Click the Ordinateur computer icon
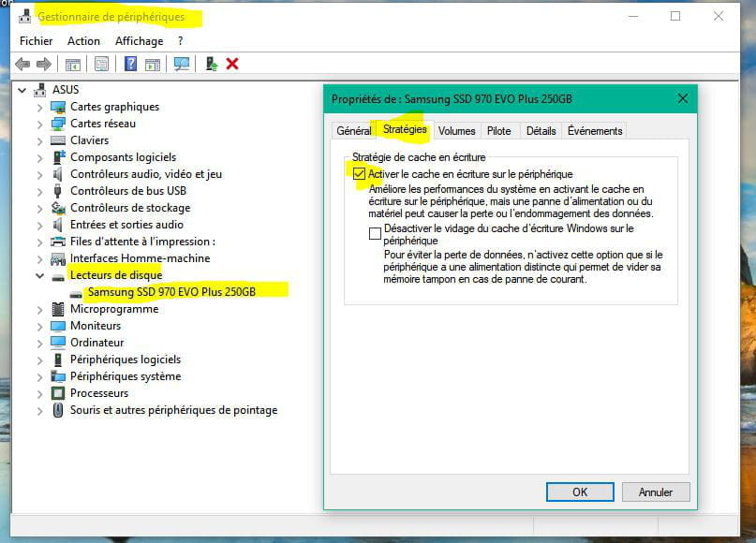Screen dimensions: 756x543 point(58,343)
